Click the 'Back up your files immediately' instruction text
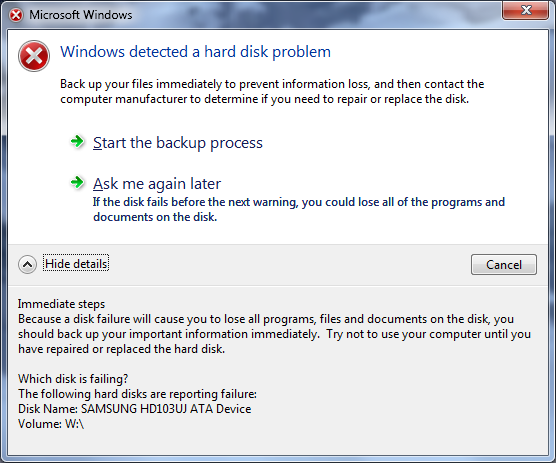556x463 pixels. (272, 91)
